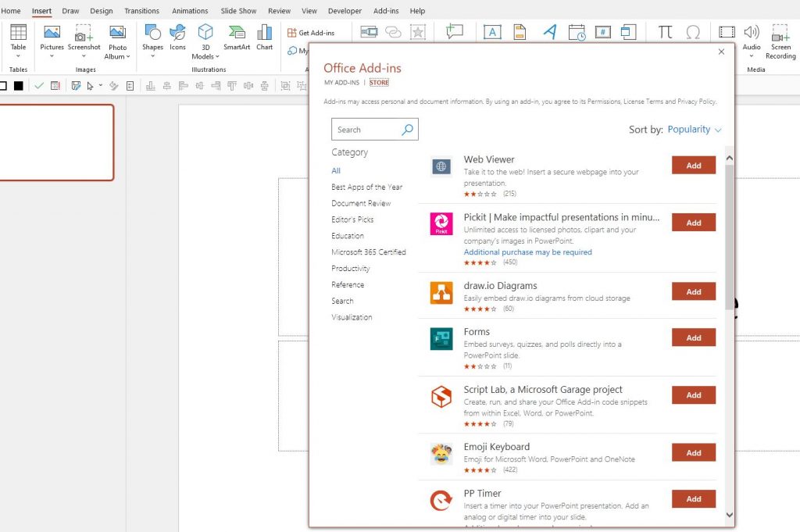Open the Insert ribbon tab
Image resolution: width=800 pixels, height=532 pixels.
tap(41, 11)
